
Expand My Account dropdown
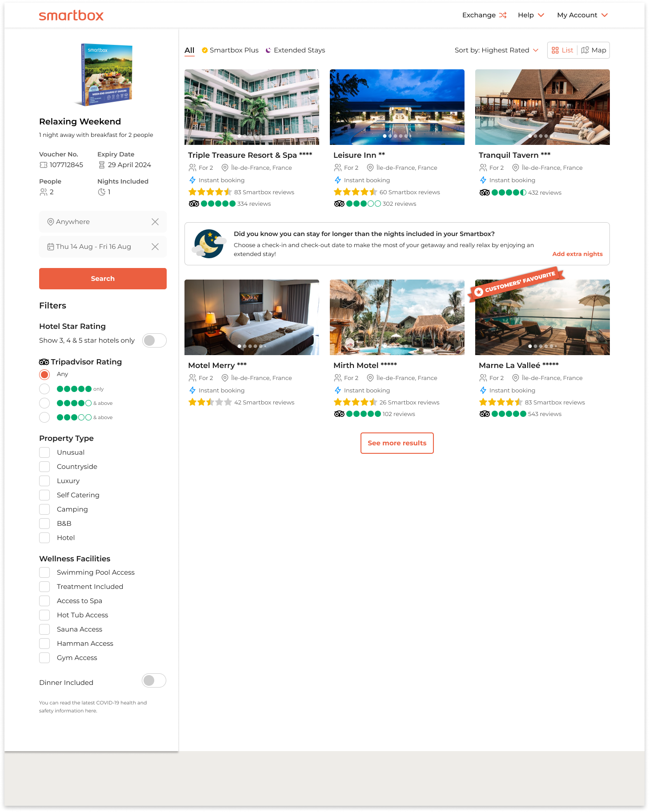tap(582, 15)
